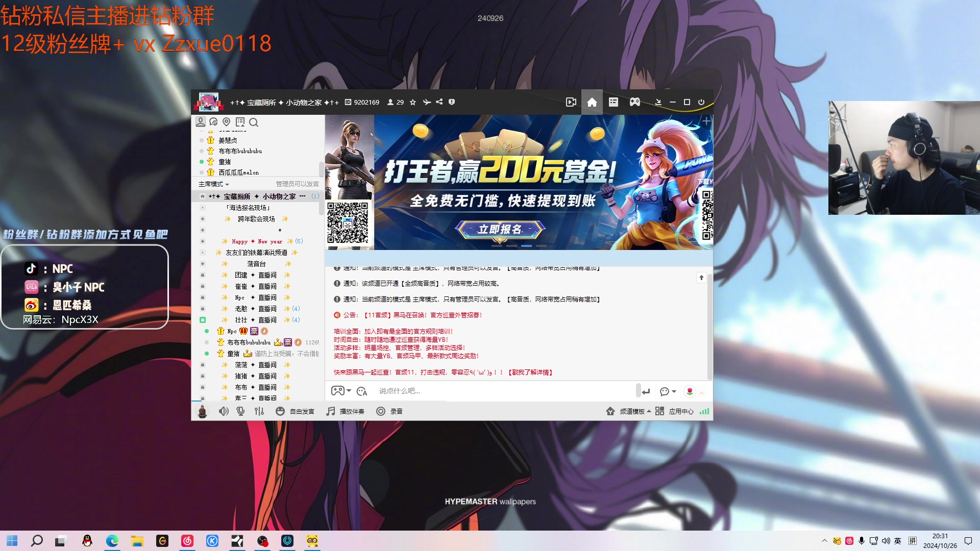Select user Npc in 壮壮 channel
The width and height of the screenshot is (980, 551).
pos(232,331)
